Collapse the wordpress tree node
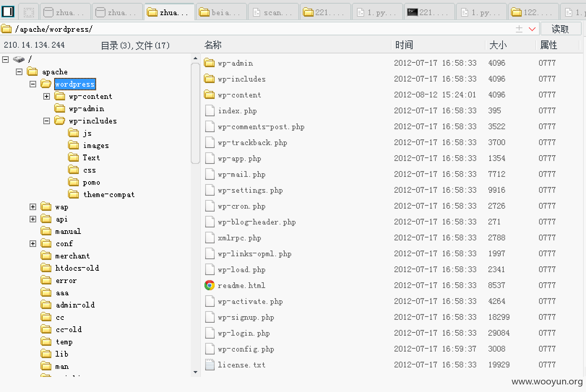The height and width of the screenshot is (392, 586). [x=33, y=84]
